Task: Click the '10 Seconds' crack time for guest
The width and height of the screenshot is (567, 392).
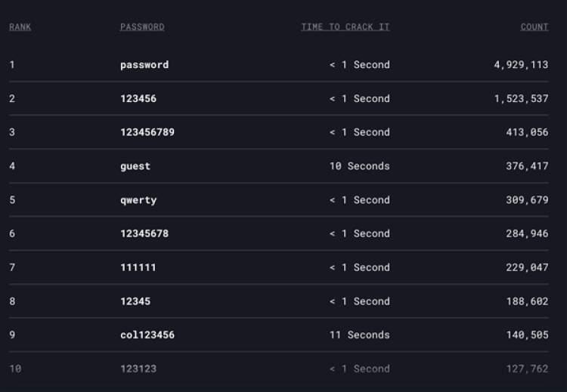Action: (x=359, y=166)
